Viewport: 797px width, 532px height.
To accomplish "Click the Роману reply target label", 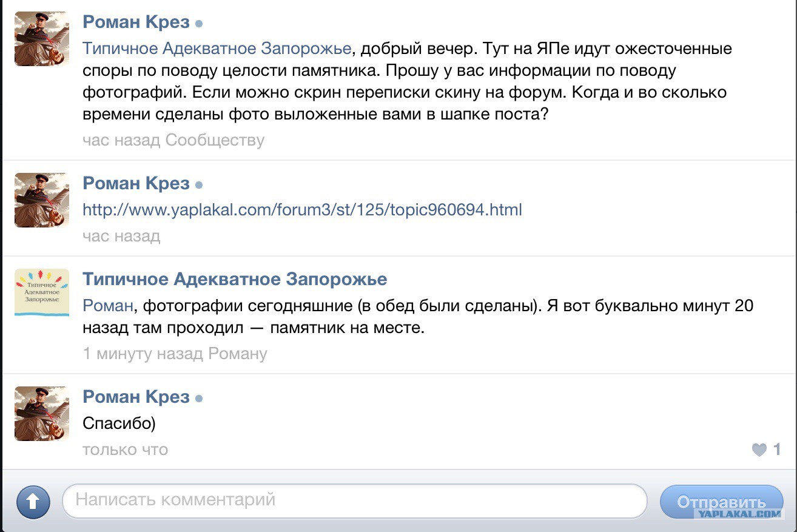I will click(x=238, y=354).
